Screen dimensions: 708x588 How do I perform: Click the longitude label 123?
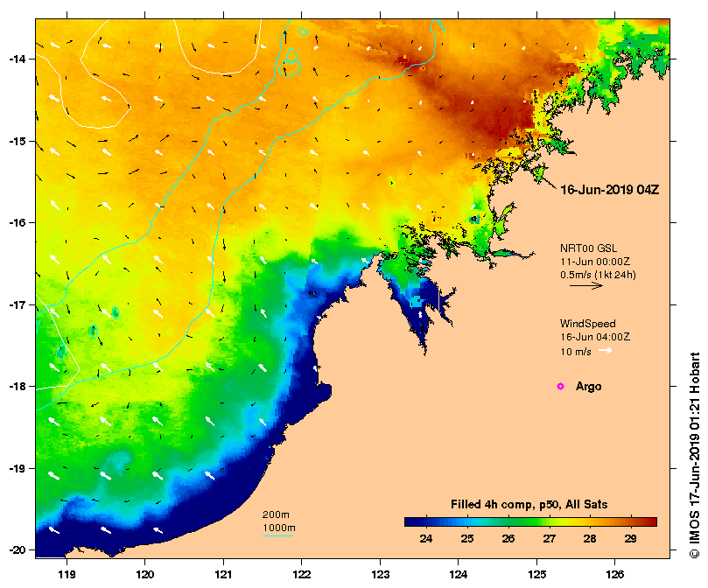tap(380, 575)
